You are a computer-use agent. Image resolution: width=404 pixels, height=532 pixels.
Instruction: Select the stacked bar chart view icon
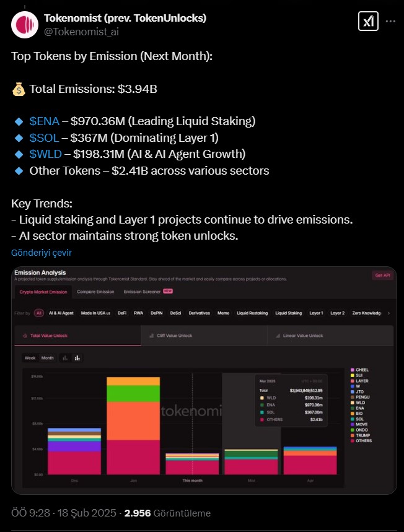(77, 358)
